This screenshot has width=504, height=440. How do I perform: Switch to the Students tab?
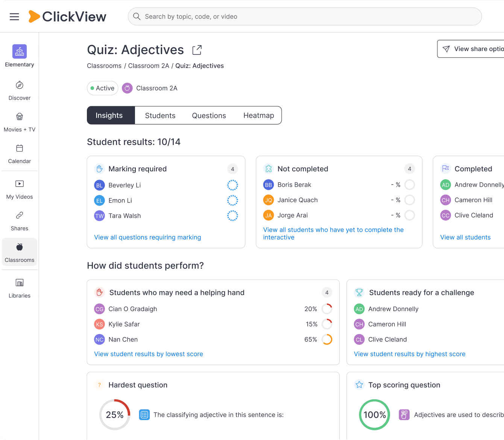point(160,115)
